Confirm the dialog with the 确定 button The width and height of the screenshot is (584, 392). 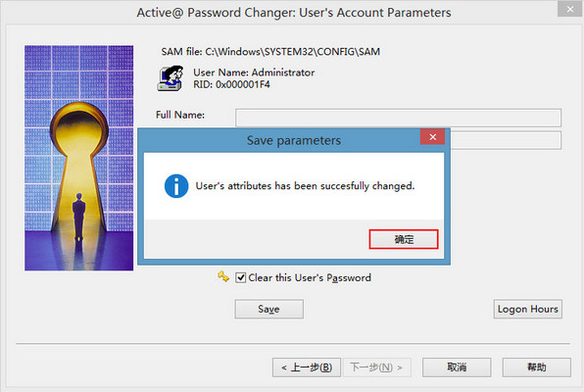click(404, 239)
